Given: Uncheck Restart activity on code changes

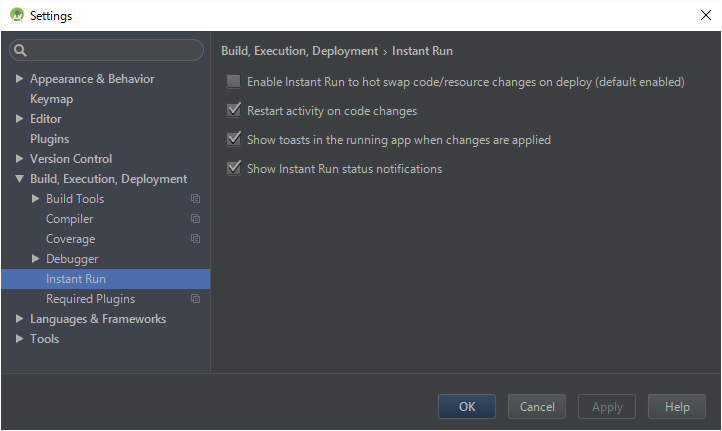Looking at the screenshot, I should 234,111.
